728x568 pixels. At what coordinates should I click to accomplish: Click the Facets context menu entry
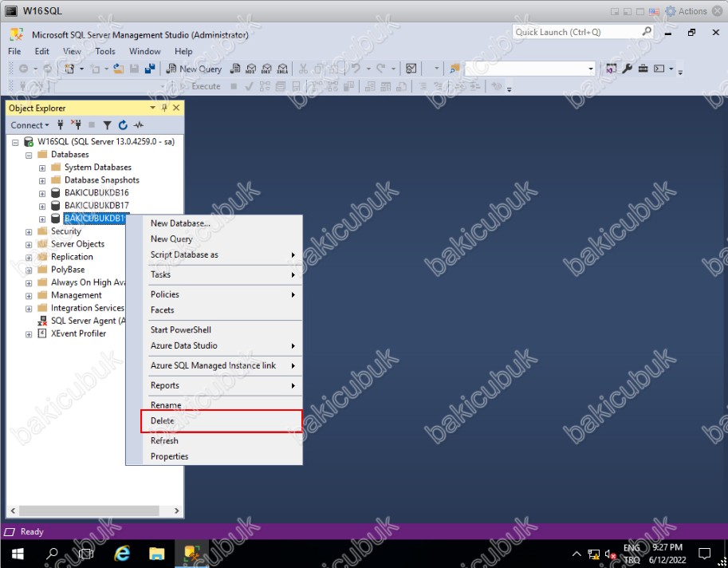222,310
